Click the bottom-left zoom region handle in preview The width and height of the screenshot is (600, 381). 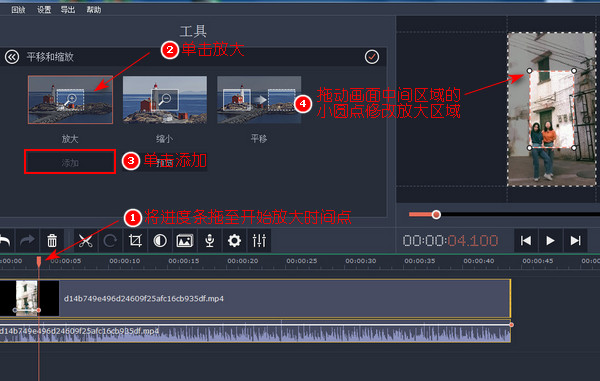[529, 148]
